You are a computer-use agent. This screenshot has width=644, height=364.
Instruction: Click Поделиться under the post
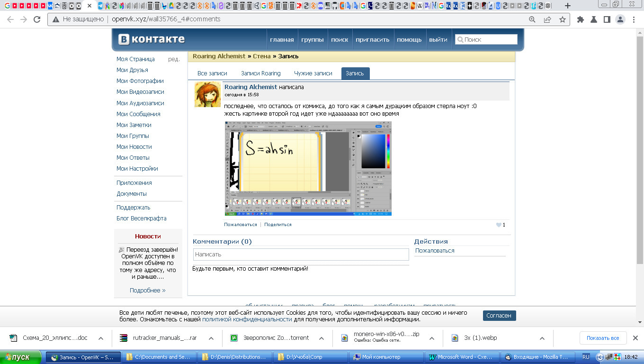tap(278, 225)
